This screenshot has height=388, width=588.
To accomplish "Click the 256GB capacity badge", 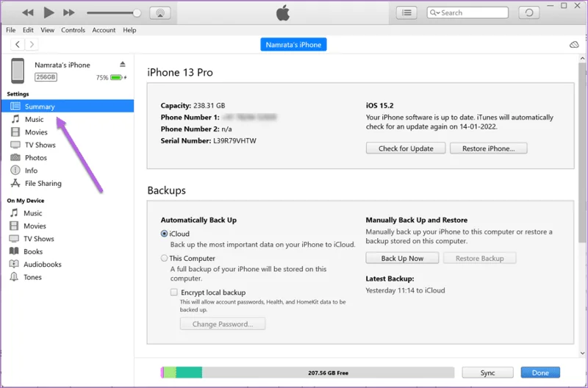I will click(46, 77).
